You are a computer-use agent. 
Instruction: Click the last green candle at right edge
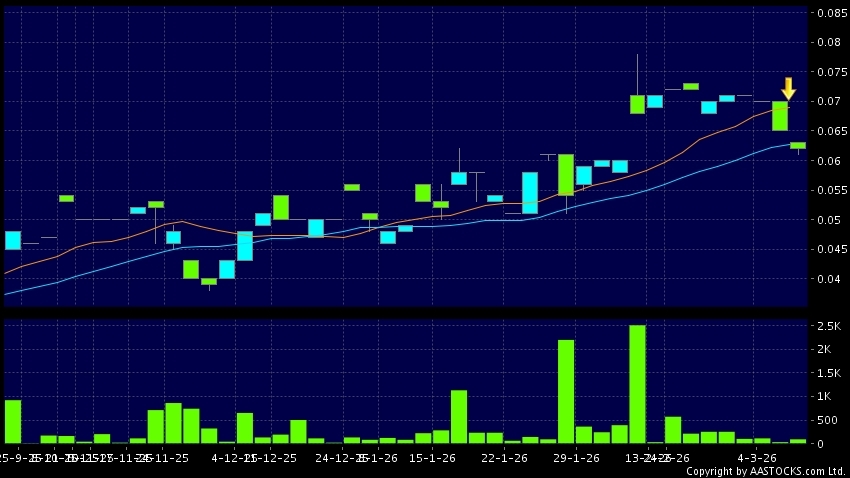click(798, 145)
